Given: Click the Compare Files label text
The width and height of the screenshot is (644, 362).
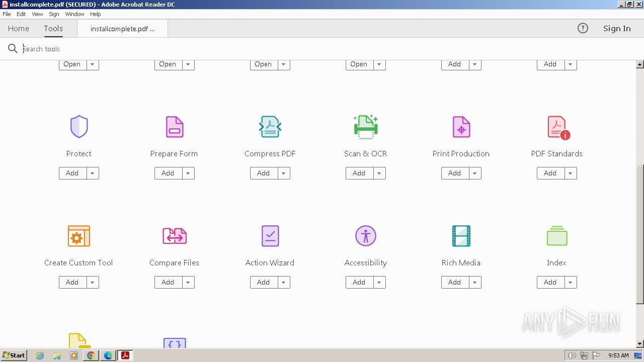Looking at the screenshot, I should [174, 262].
